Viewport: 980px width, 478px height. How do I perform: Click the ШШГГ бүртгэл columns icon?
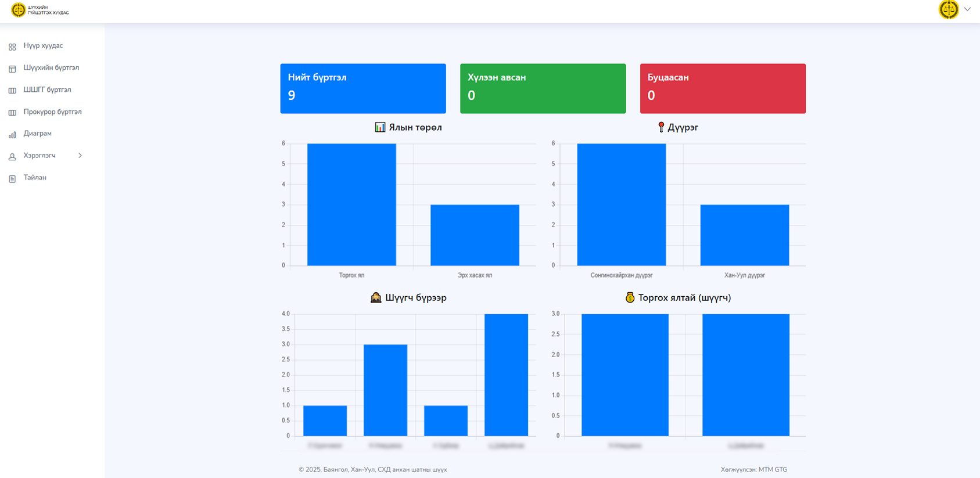(x=12, y=91)
